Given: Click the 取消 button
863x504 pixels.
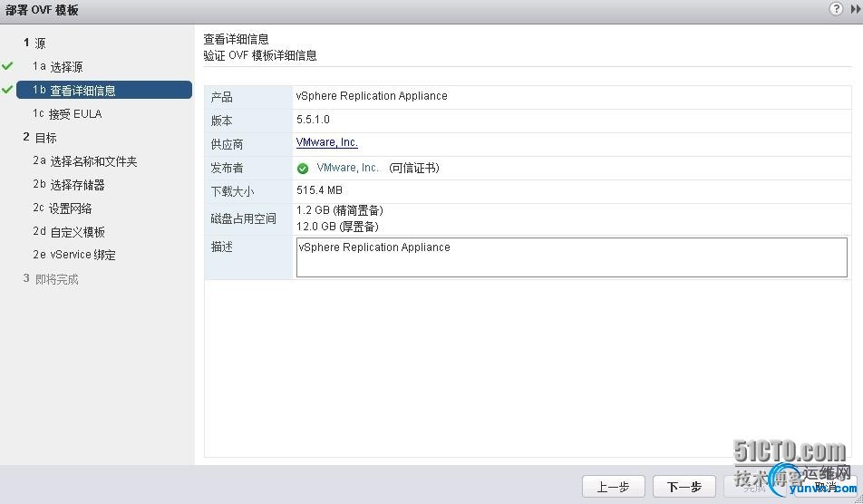Looking at the screenshot, I should pos(823,487).
